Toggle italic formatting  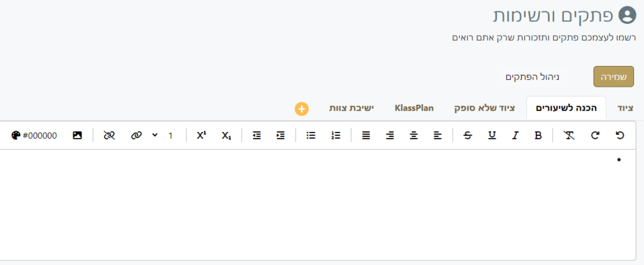click(x=515, y=135)
